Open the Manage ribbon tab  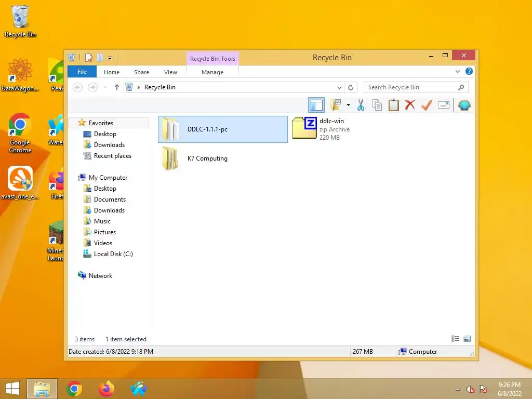212,72
